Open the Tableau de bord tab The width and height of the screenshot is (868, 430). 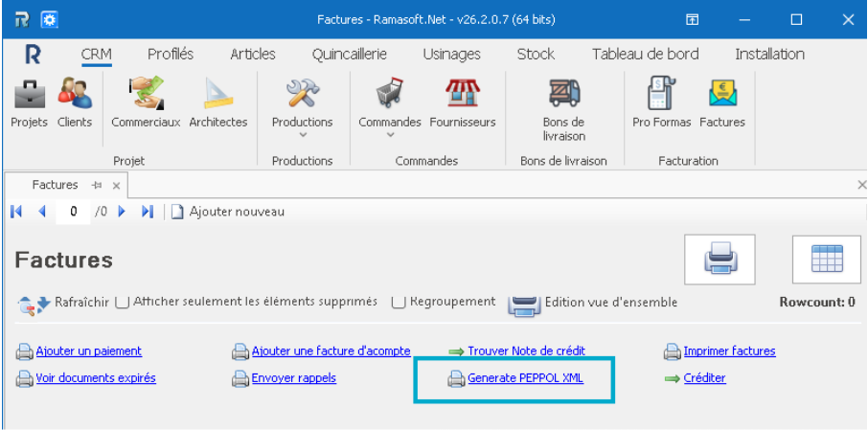point(646,55)
